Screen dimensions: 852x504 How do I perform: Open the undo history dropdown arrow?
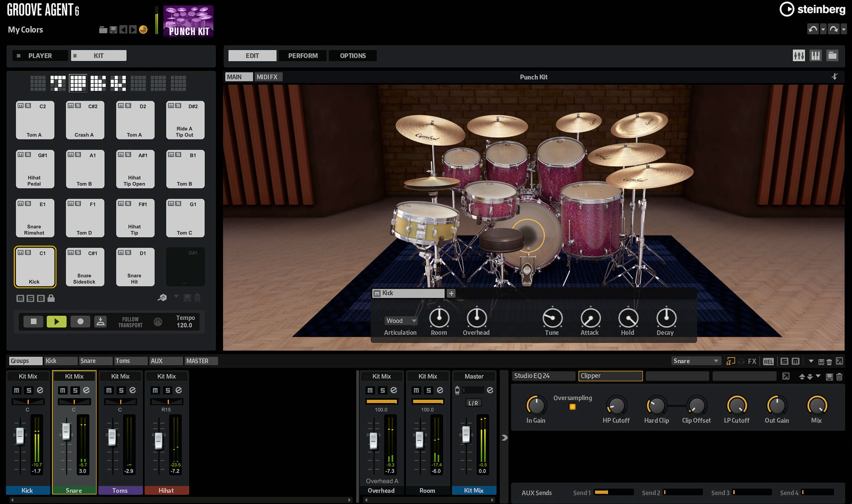click(x=823, y=29)
